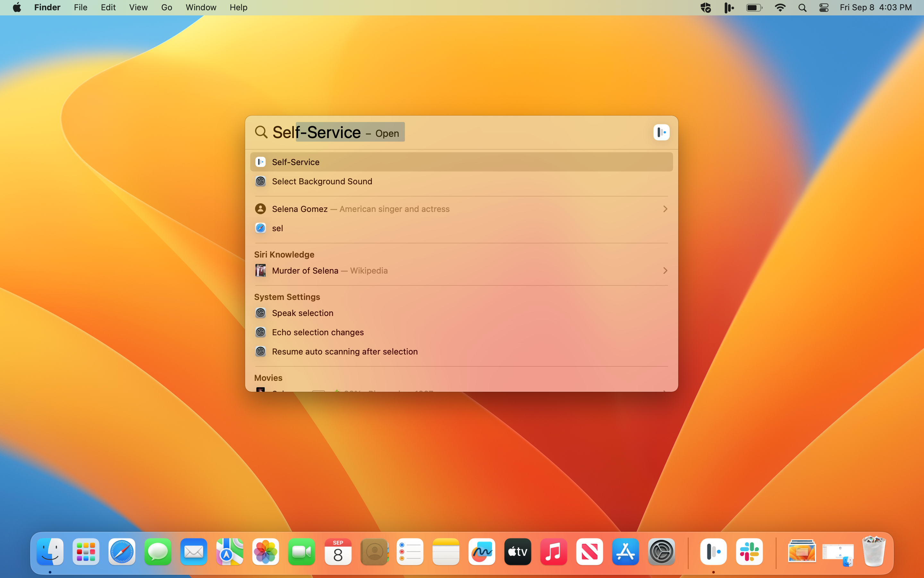Open News app in the Dock
This screenshot has height=578, width=924.
[589, 552]
